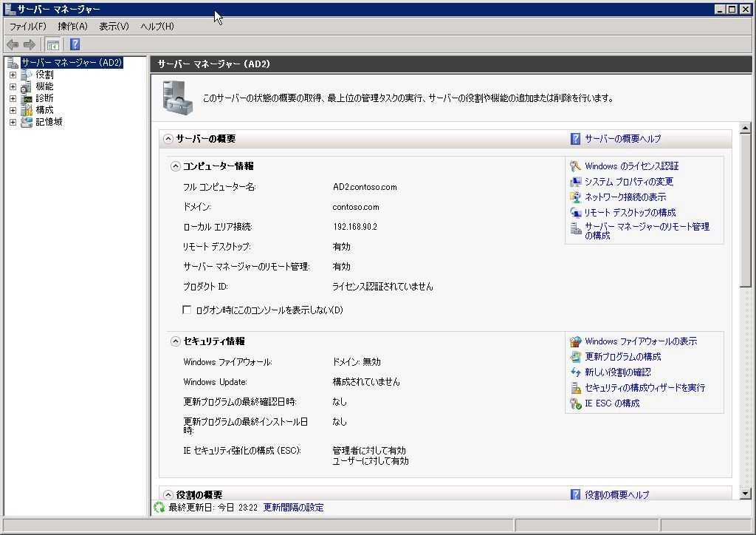Expand the 役割 tree node
The height and width of the screenshot is (535, 756).
[x=13, y=75]
